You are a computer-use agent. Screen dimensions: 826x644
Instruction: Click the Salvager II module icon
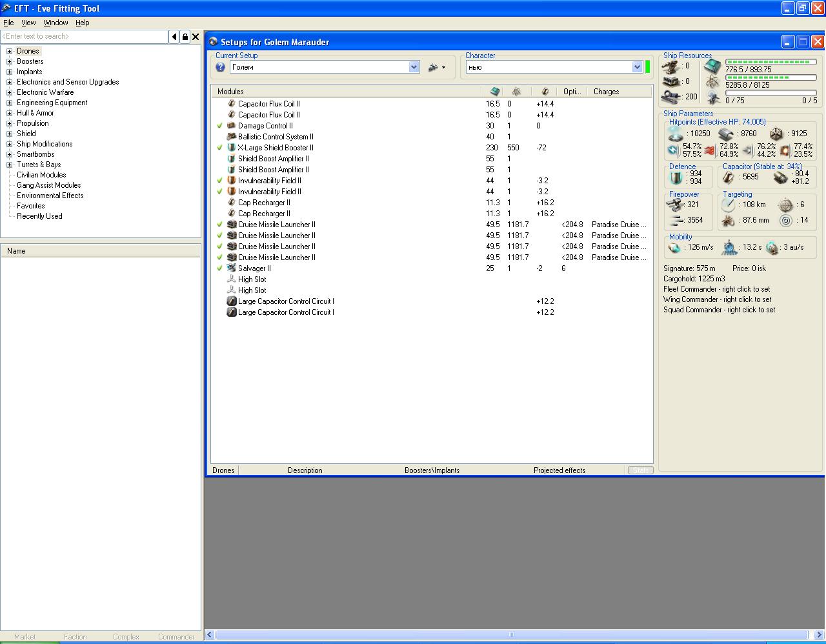232,268
